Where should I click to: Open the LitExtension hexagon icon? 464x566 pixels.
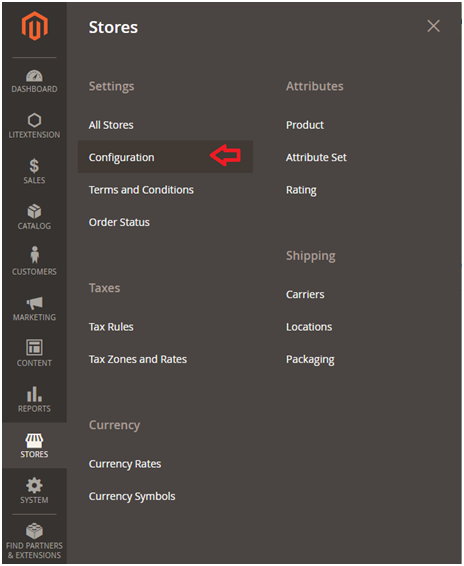[34, 120]
